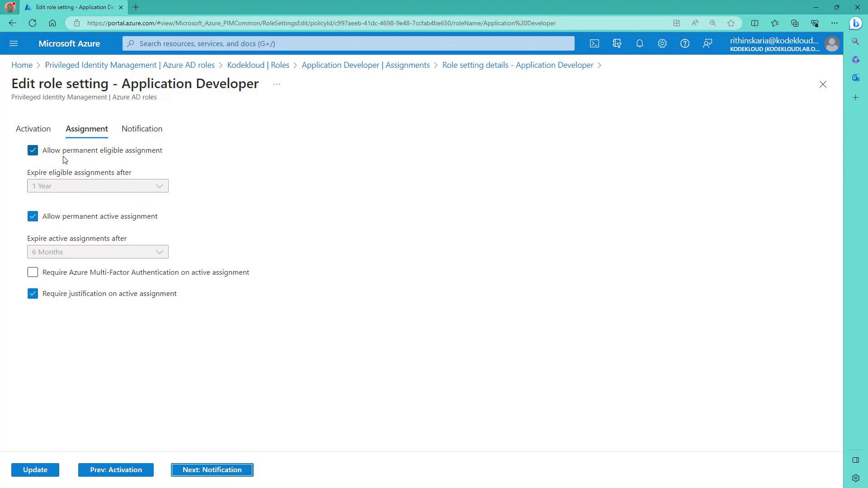This screenshot has width=868, height=488.
Task: Toggle Read aloud icon in the address bar
Action: coord(695,23)
